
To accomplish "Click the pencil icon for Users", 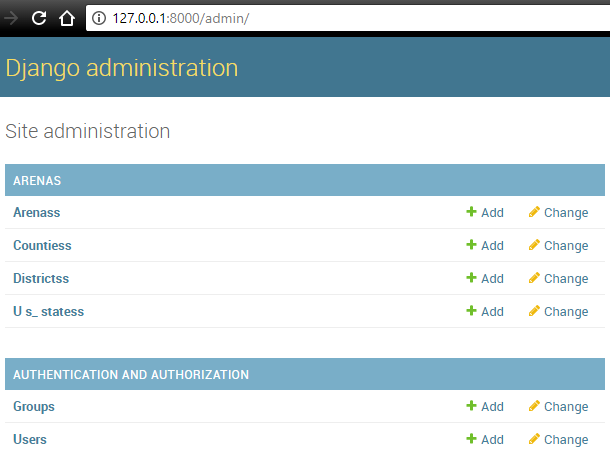I will click(534, 439).
